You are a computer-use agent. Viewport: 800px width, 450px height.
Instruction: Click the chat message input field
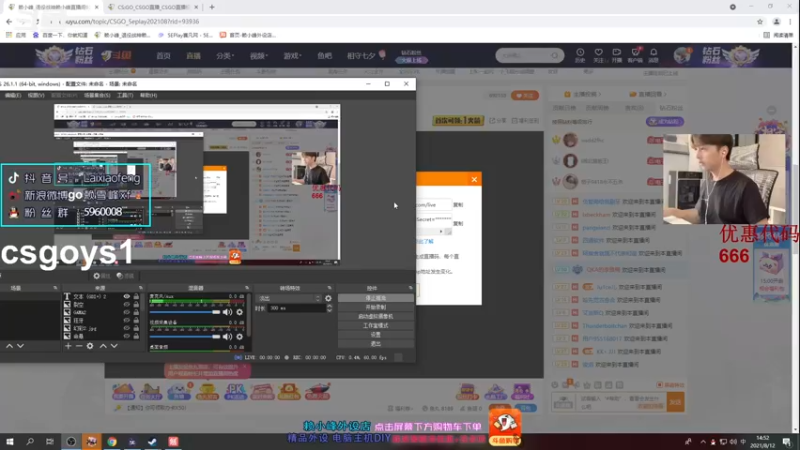pos(622,403)
